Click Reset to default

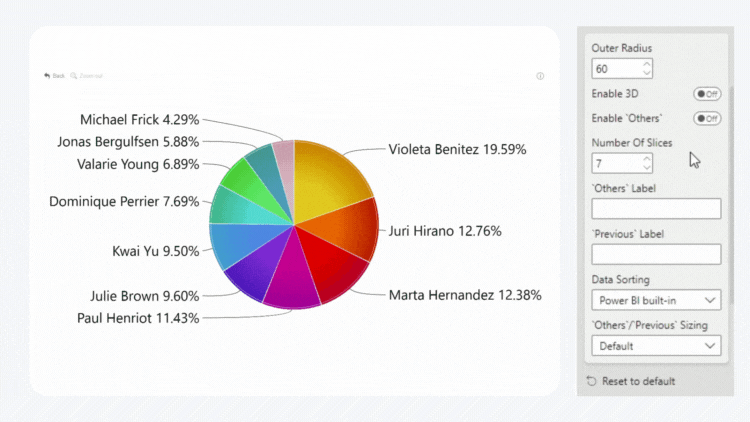click(638, 381)
